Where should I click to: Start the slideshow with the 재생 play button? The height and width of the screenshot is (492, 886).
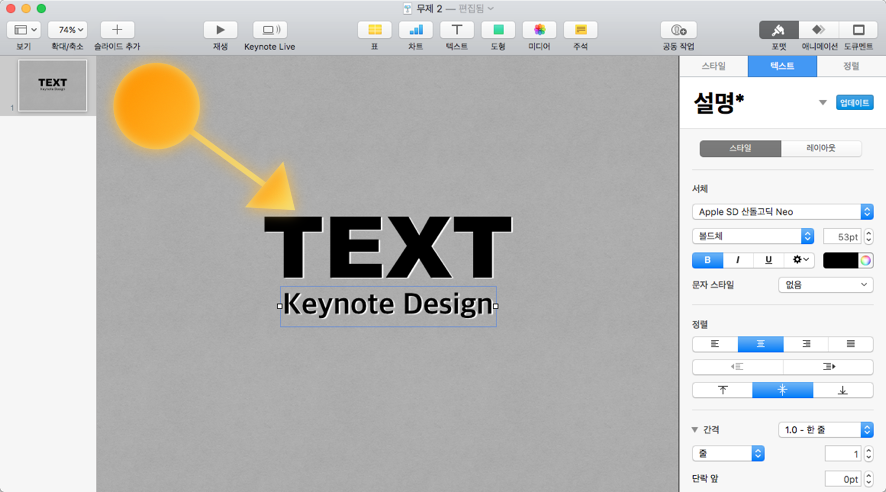(220, 29)
